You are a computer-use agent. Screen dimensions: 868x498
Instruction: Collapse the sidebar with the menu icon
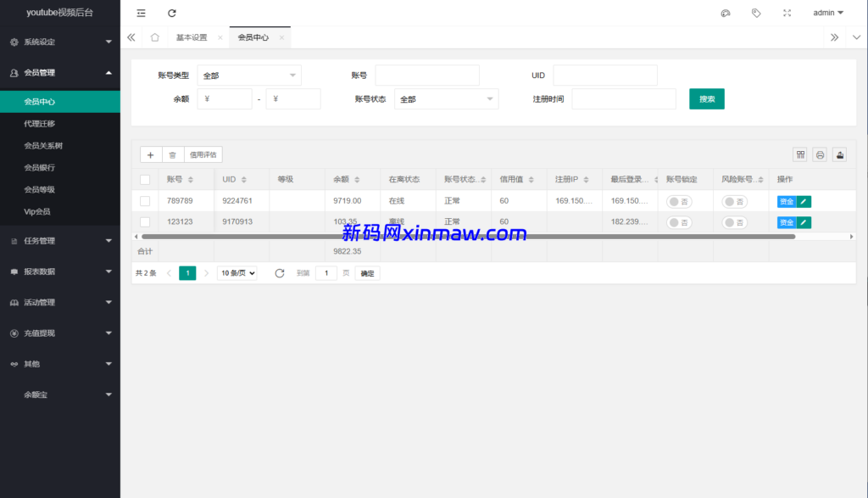click(142, 13)
